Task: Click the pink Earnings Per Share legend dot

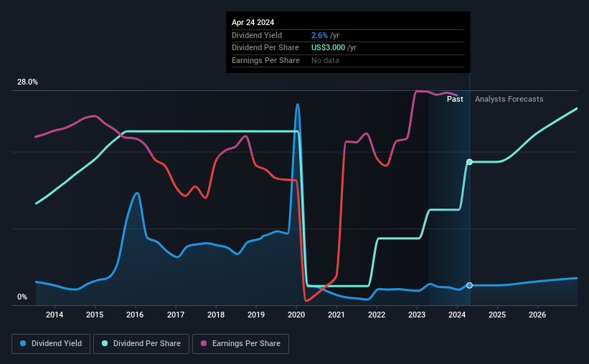Action: pos(204,343)
